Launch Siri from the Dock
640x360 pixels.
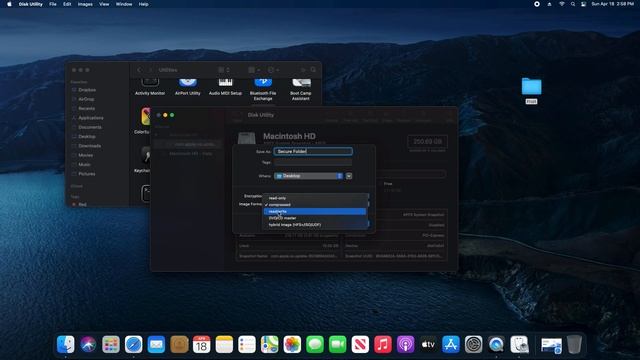click(x=88, y=345)
